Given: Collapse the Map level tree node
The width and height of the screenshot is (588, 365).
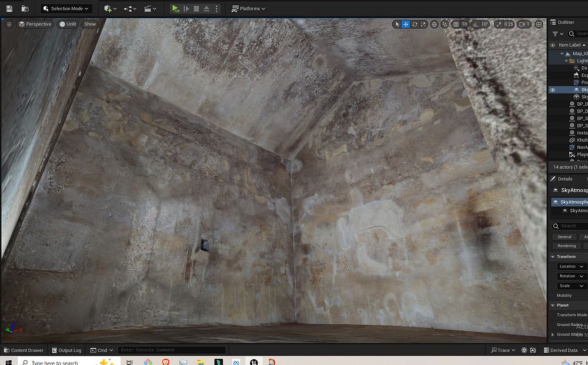Looking at the screenshot, I should tap(562, 53).
